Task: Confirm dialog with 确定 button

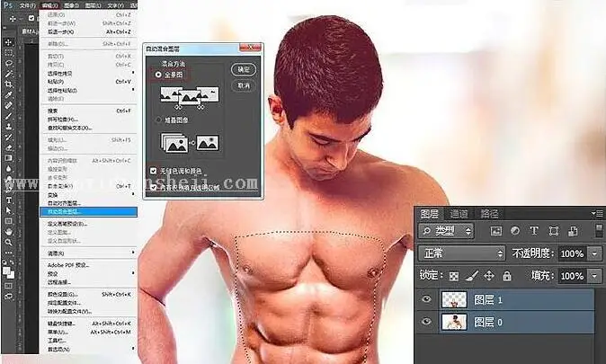Action: (x=244, y=69)
